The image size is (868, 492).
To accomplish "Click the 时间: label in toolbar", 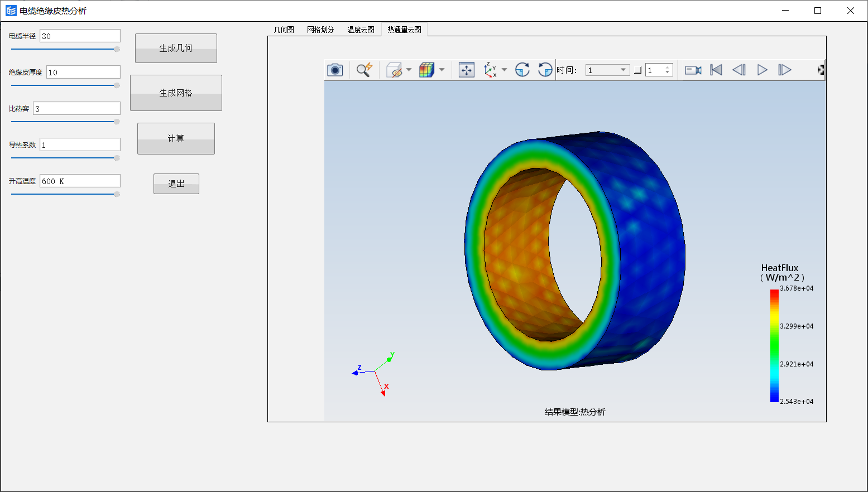I will [x=567, y=70].
